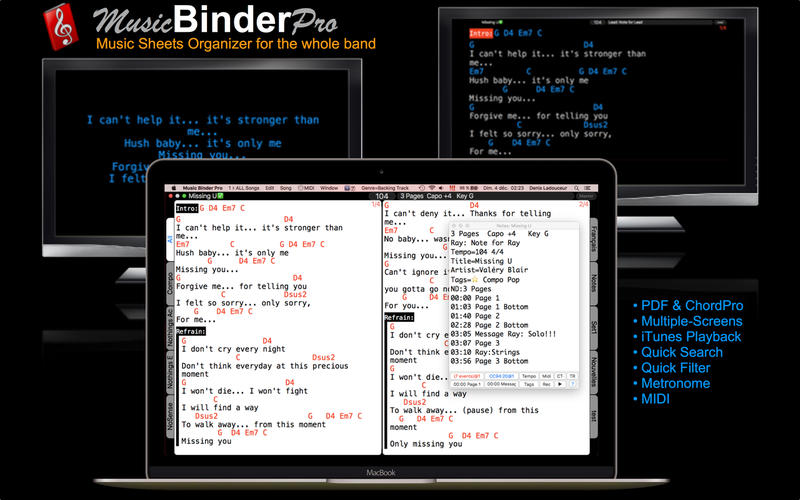Select the Nouvelles tab on right edge
Screen dimensions: 800x500
[593, 372]
